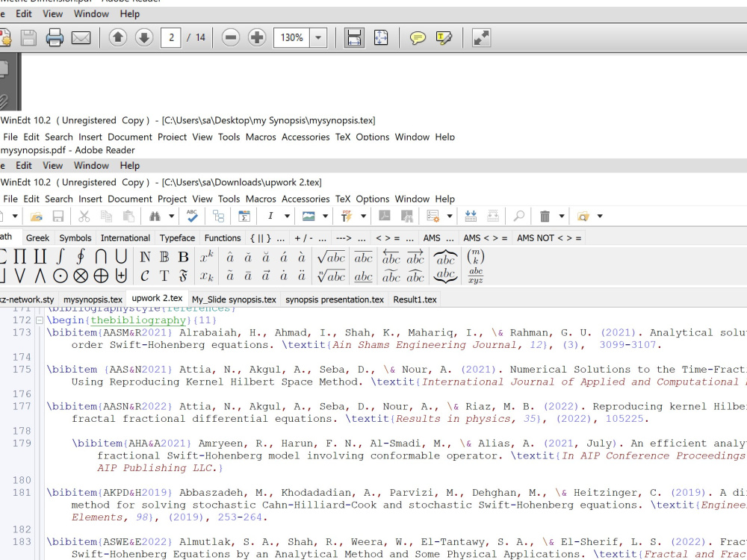Viewport: 747px width, 560px height.
Task: Click the magnifier icon in WinEdt toolbar
Action: 519,217
